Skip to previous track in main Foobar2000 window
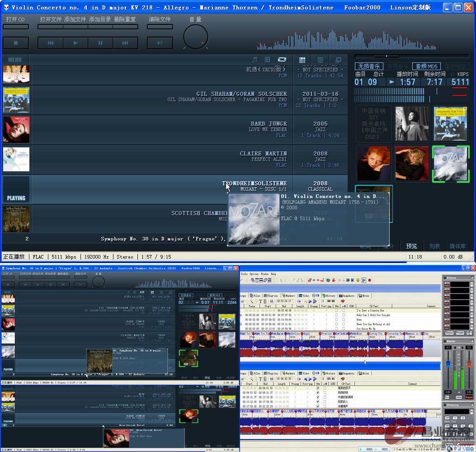The height and width of the screenshot is (452, 476). pyautogui.click(x=51, y=43)
